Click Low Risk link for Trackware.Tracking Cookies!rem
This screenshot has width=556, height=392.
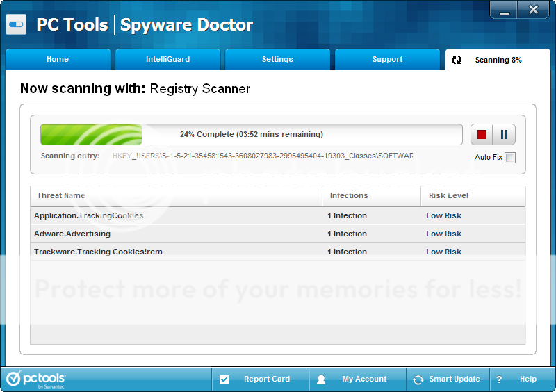pyautogui.click(x=443, y=252)
